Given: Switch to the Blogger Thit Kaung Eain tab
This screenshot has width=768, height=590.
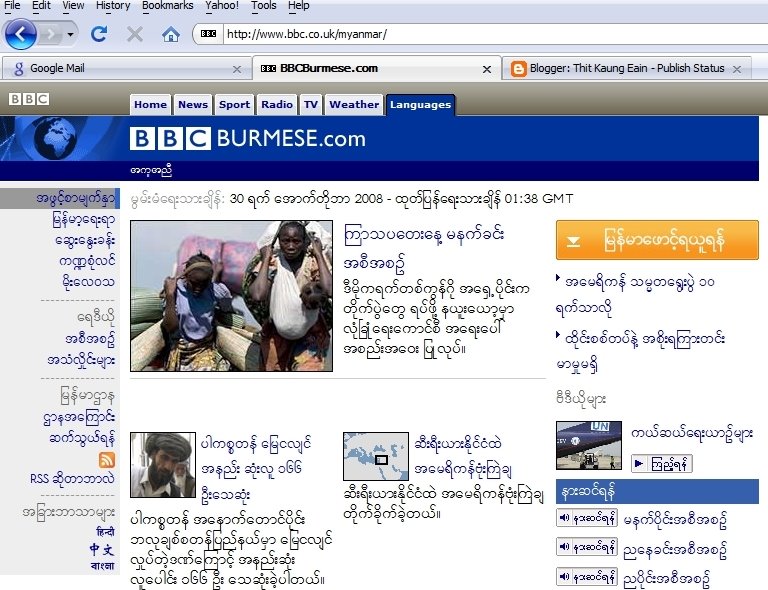Looking at the screenshot, I should pos(627,68).
